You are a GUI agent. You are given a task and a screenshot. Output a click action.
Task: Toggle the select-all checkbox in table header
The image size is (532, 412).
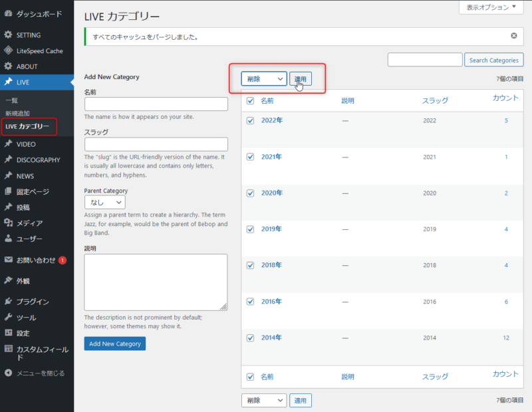pyautogui.click(x=251, y=101)
